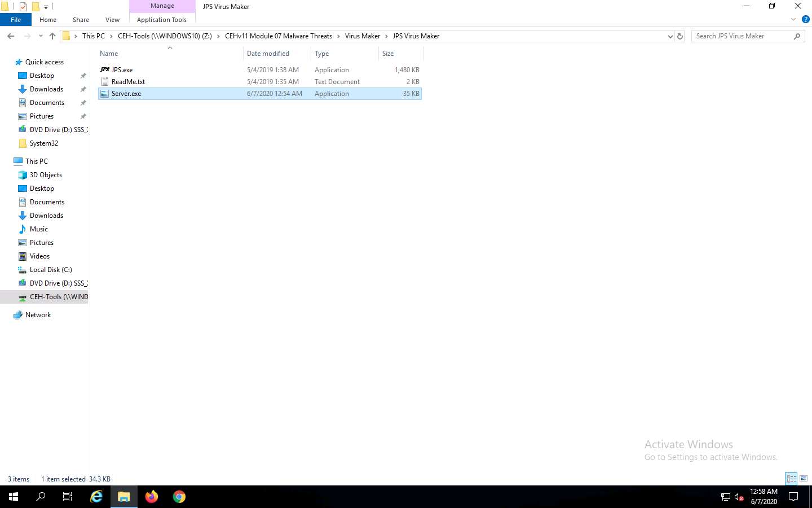
Task: Open the notification center on taskbar
Action: pos(793,497)
